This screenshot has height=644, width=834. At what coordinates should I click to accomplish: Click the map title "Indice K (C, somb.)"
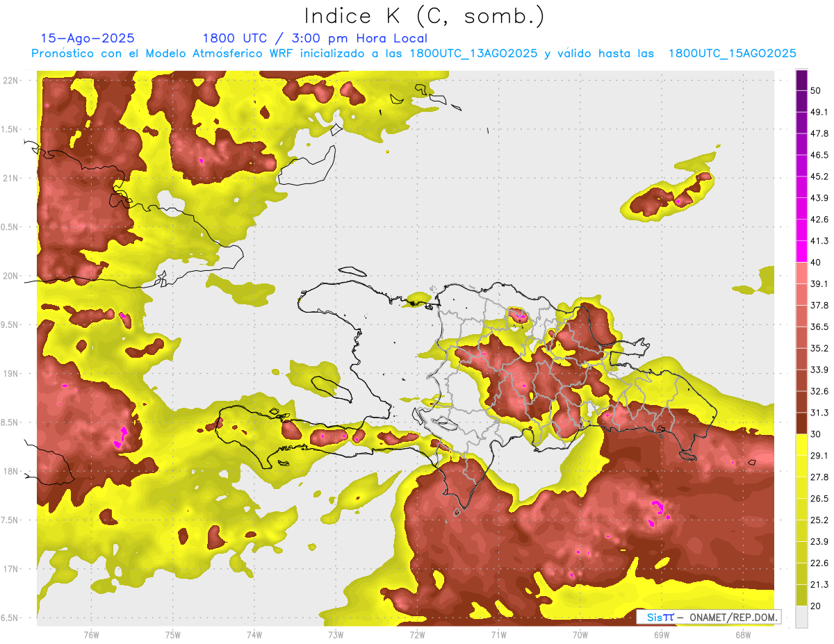point(425,15)
